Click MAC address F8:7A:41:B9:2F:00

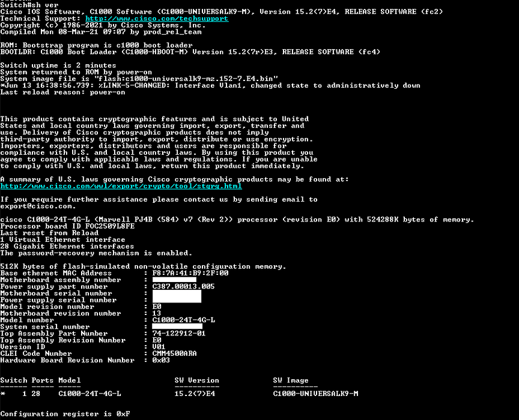pos(190,273)
